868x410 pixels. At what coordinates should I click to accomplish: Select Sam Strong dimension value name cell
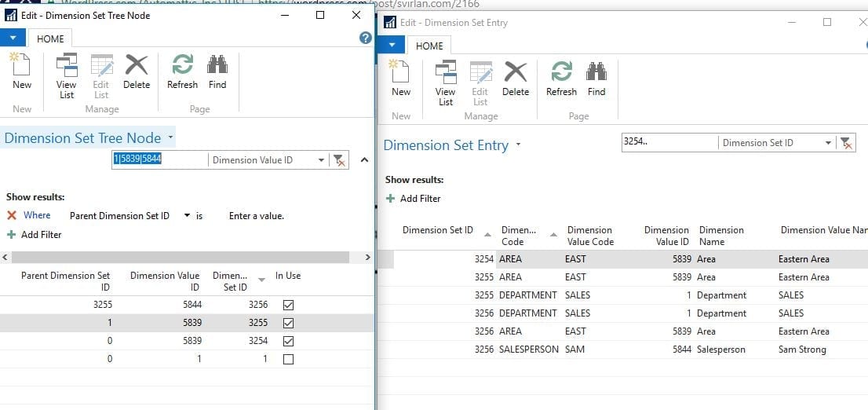802,350
